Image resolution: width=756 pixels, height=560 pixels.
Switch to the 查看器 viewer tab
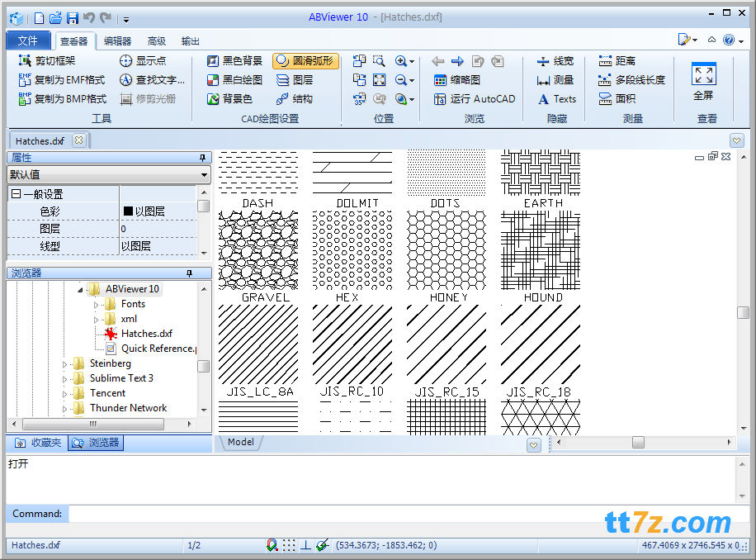[x=73, y=41]
